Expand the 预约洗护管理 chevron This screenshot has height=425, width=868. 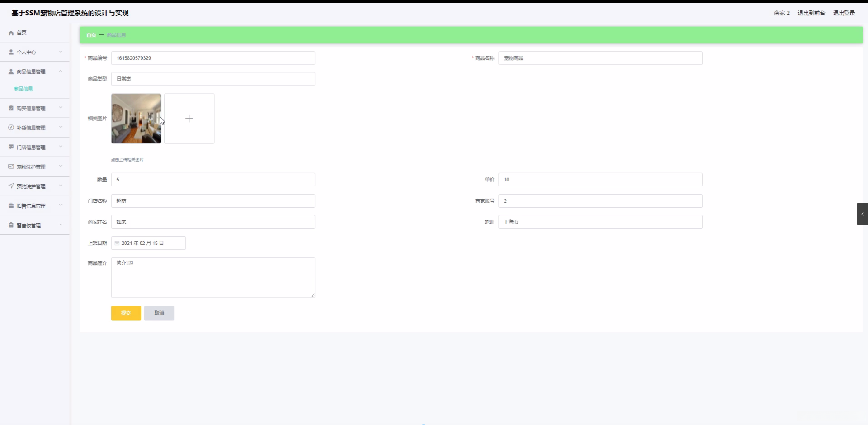61,186
